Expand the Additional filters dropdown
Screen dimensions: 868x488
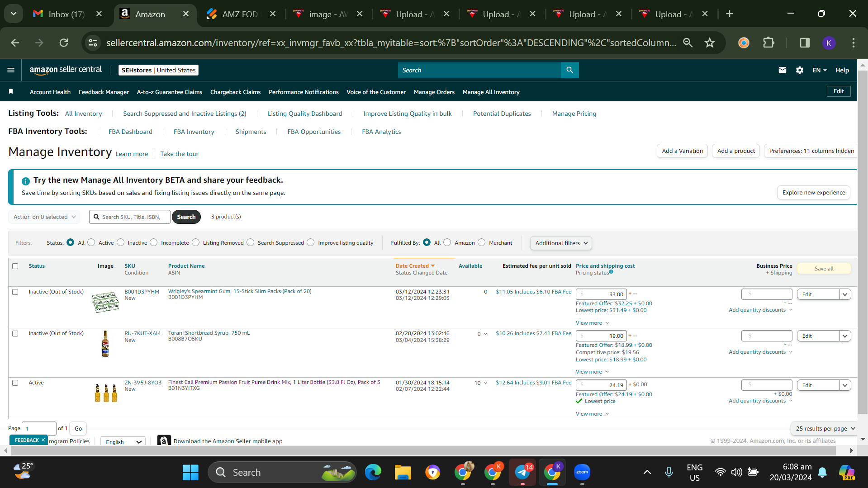[561, 243]
